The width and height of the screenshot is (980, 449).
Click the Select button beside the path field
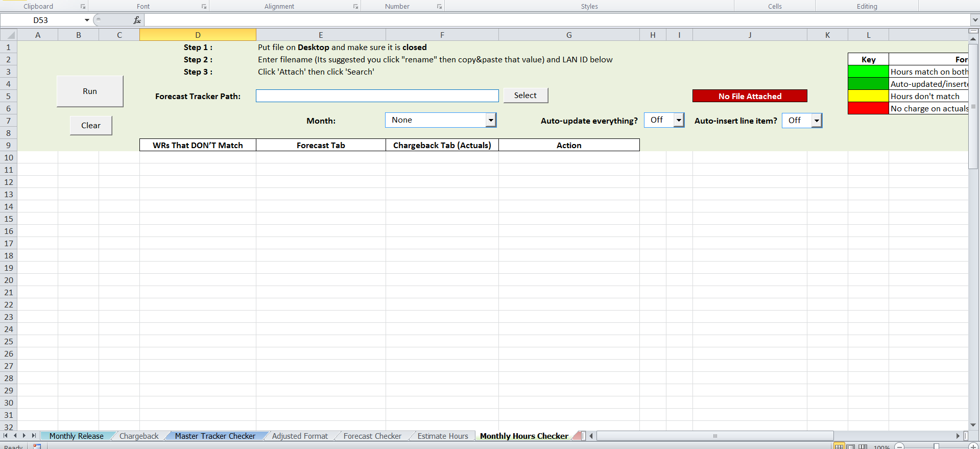point(525,96)
